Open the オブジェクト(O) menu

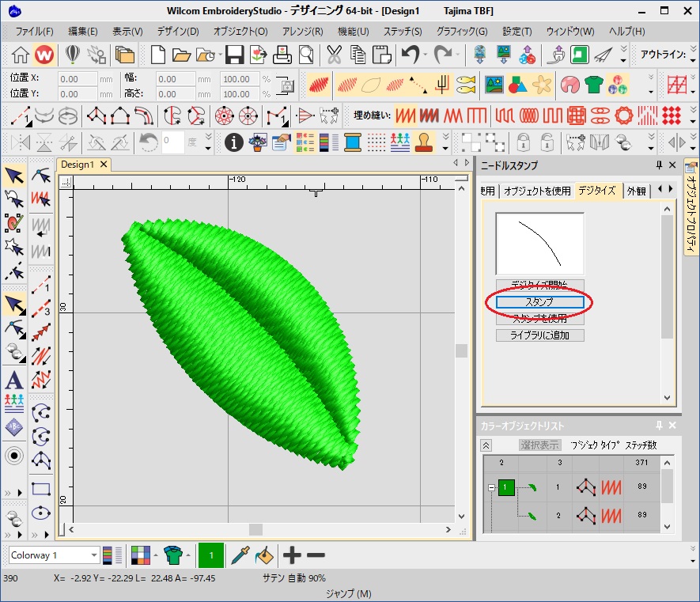[x=240, y=32]
